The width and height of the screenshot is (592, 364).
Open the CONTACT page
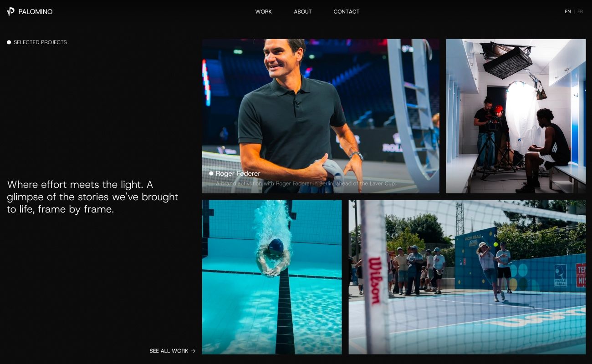(347, 12)
